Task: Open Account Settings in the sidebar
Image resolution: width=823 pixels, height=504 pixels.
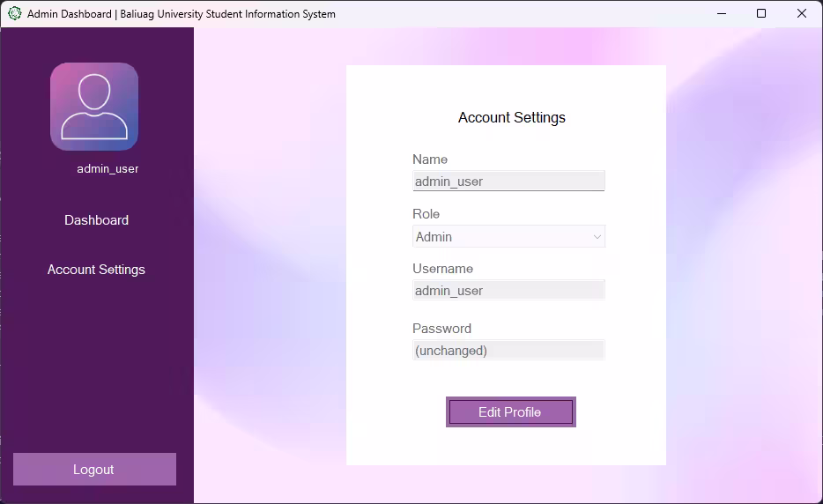Action: click(x=96, y=270)
